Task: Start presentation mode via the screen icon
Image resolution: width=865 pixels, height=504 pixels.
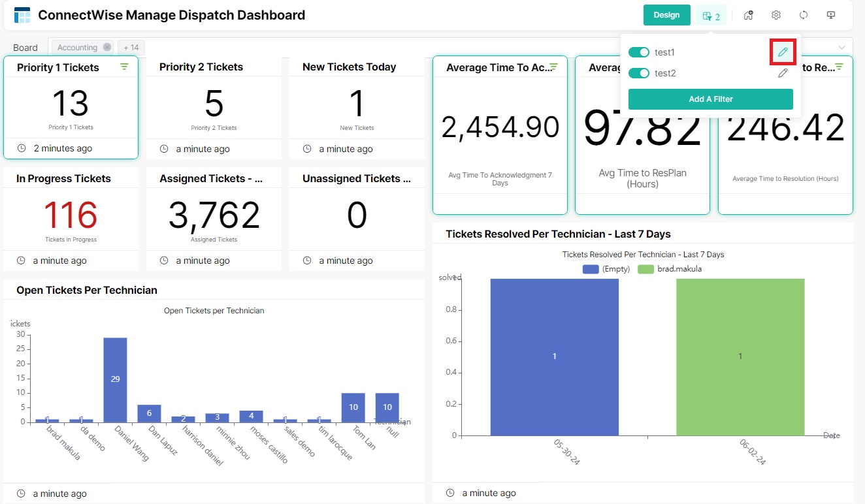Action: [x=830, y=14]
